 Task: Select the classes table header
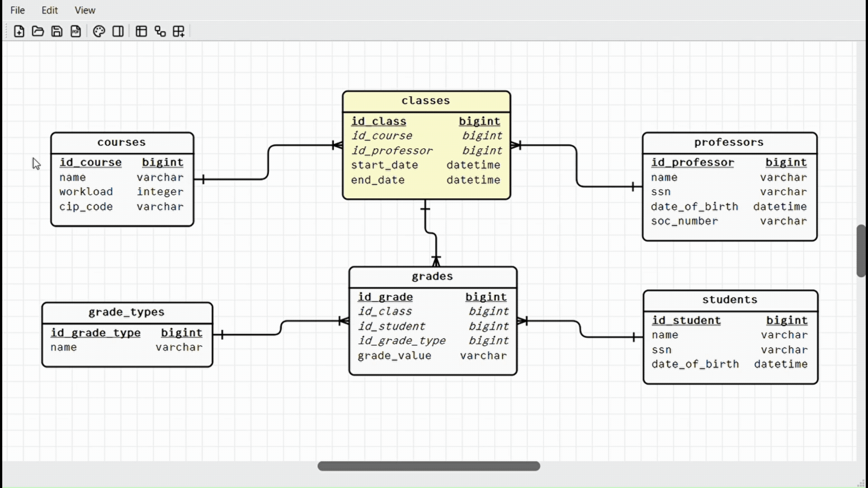click(426, 101)
